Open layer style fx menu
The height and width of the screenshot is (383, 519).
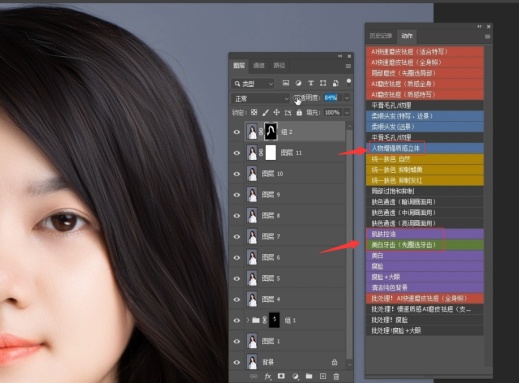[x=268, y=376]
